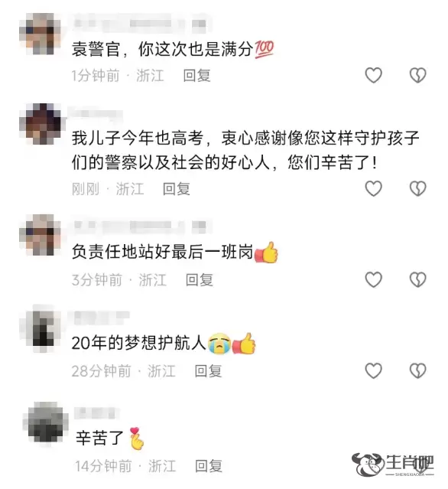448x489 pixels.
Task: Dislike the 袁警官 满分 comment
Action: click(417, 75)
